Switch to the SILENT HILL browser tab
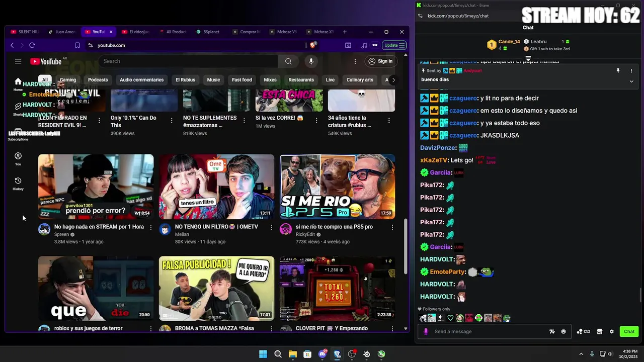The image size is (644, 362). [x=24, y=32]
